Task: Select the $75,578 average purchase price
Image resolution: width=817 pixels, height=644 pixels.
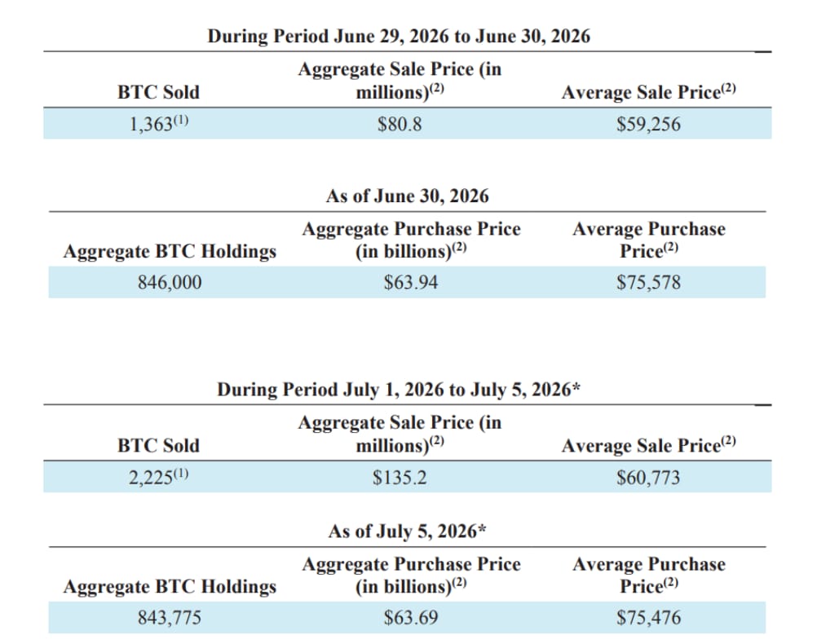Action: coord(649,282)
